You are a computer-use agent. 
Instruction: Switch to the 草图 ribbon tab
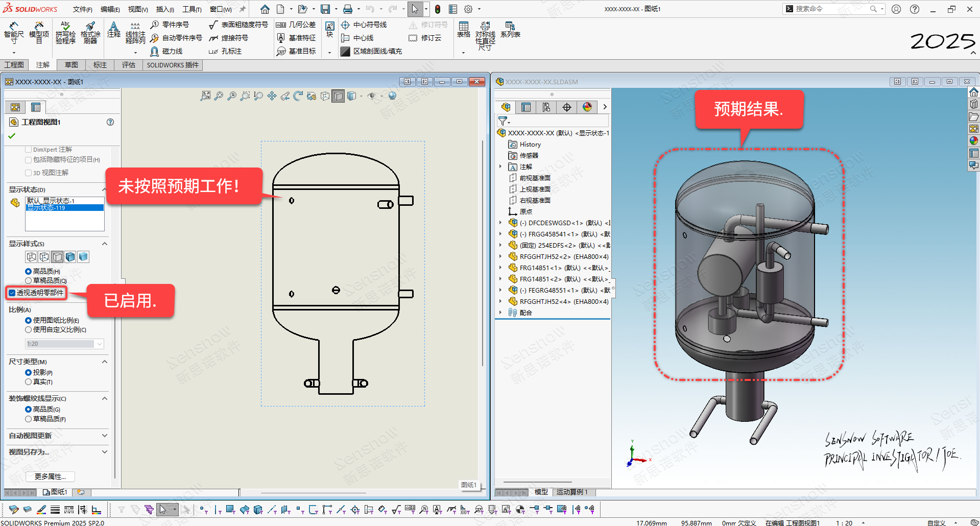[x=71, y=65]
